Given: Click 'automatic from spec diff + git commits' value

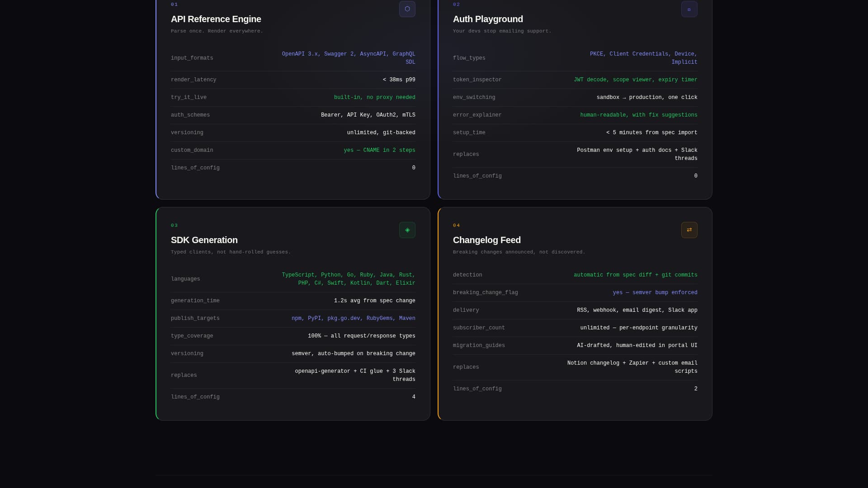Looking at the screenshot, I should coord(635,275).
